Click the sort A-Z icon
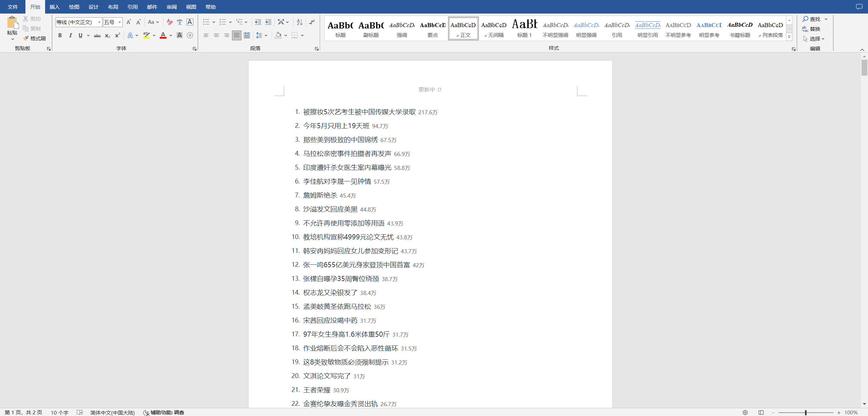This screenshot has width=868, height=416. tap(299, 22)
